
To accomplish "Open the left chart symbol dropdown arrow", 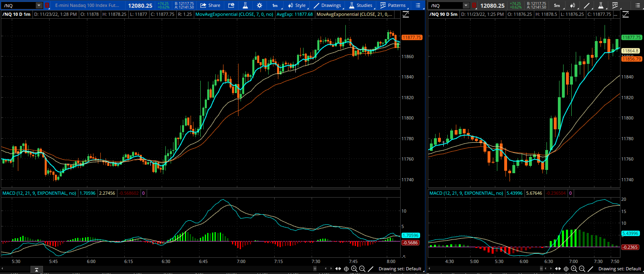I will pyautogui.click(x=39, y=6).
